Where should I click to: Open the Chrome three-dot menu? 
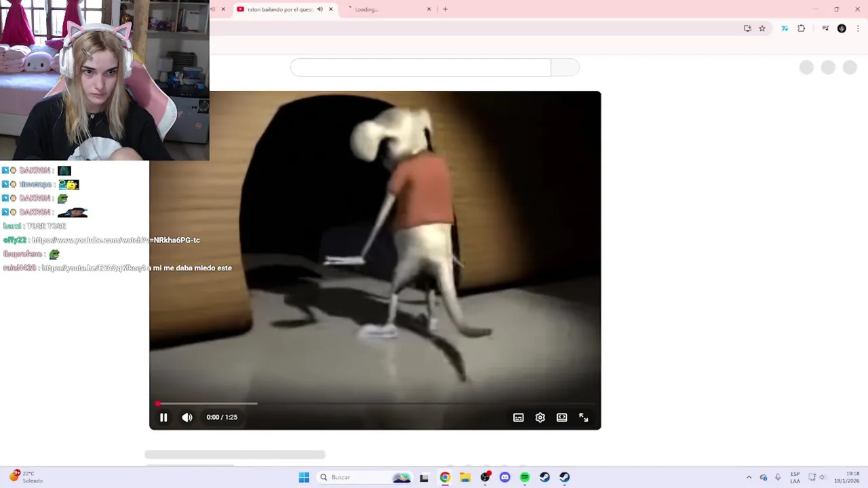pos(858,28)
